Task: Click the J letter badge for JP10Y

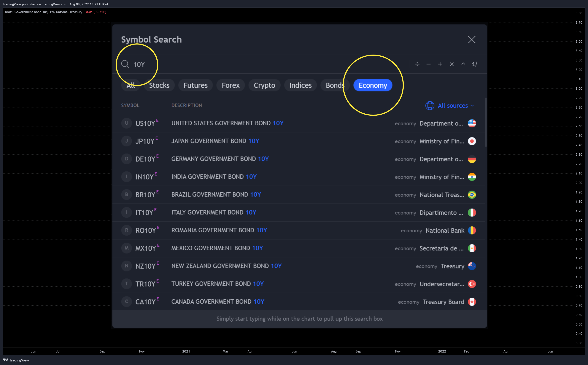Action: pos(126,141)
